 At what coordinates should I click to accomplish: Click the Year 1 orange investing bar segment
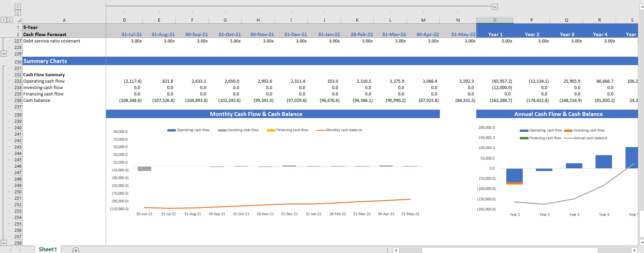coord(514,183)
